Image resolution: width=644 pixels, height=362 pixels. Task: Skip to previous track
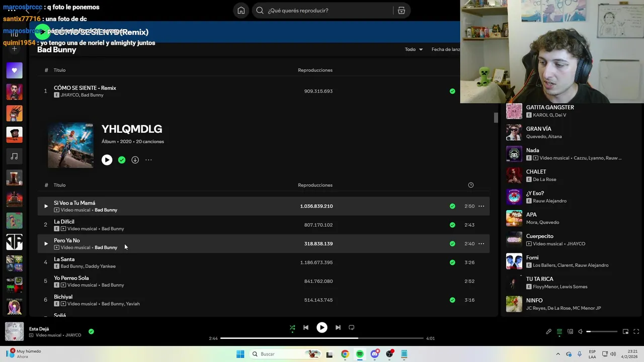coord(306,327)
